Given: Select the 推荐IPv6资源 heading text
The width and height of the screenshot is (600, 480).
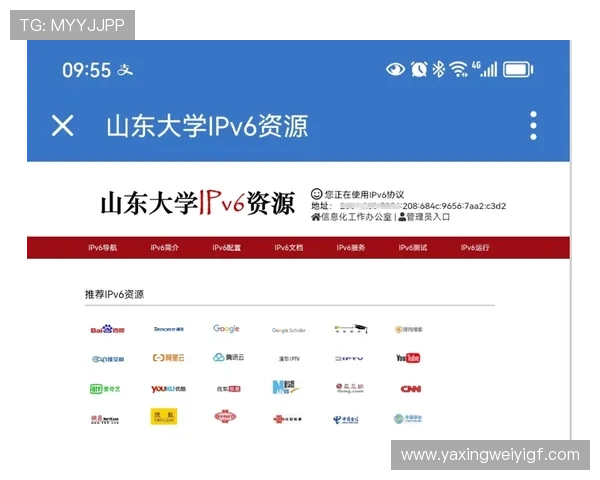Looking at the screenshot, I should [x=114, y=294].
